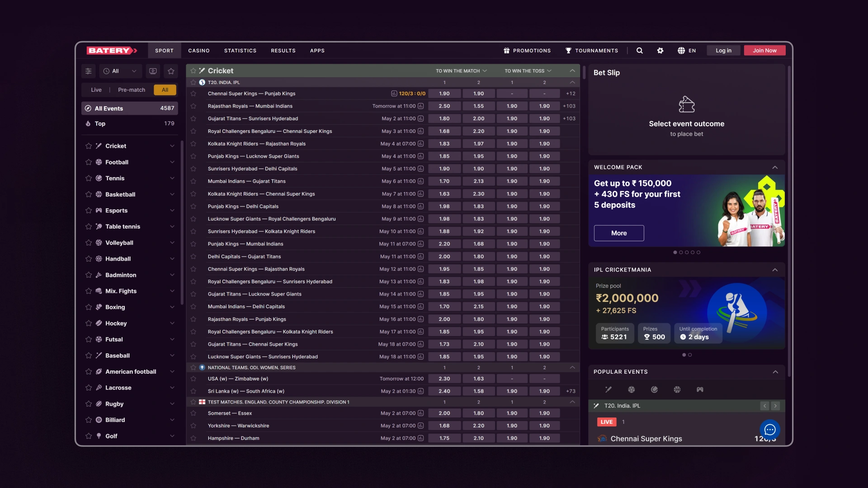Open the Results tab
Image resolution: width=868 pixels, height=488 pixels.
[x=283, y=51]
